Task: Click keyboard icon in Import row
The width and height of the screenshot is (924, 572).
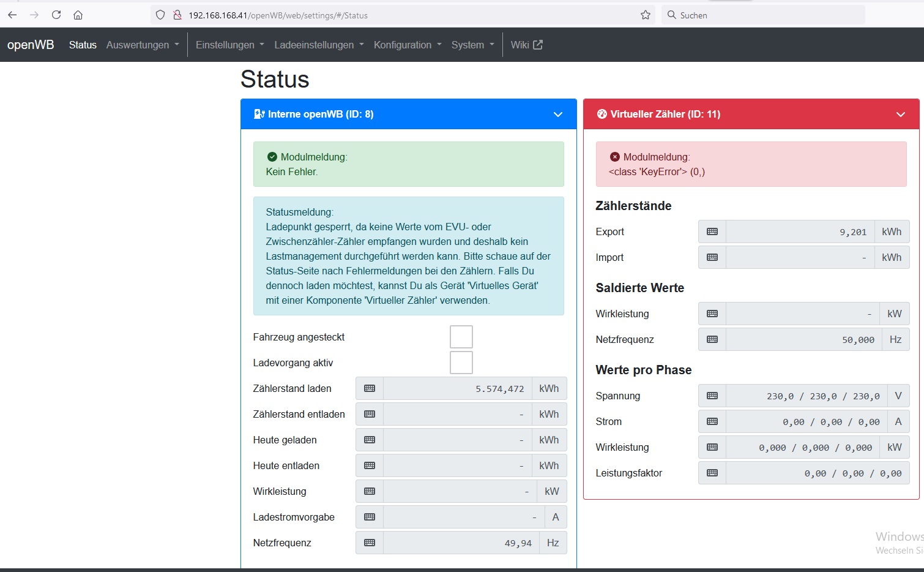Action: (x=712, y=257)
